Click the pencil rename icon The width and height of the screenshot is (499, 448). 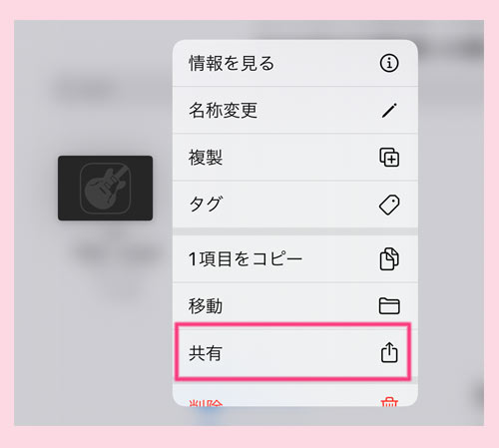click(389, 111)
